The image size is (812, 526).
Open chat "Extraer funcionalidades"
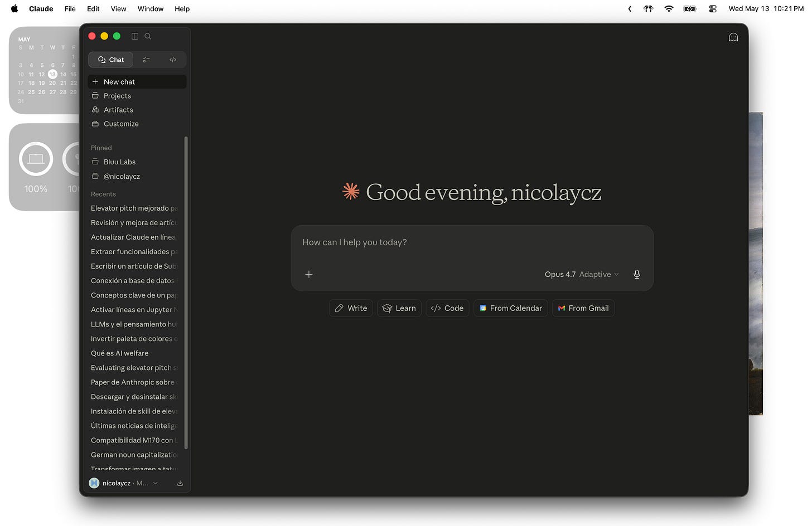[x=135, y=252]
